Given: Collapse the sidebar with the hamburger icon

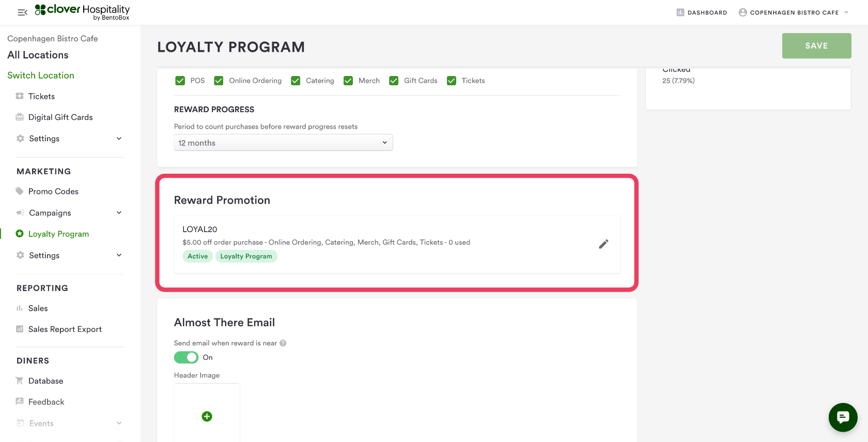Looking at the screenshot, I should click(22, 12).
